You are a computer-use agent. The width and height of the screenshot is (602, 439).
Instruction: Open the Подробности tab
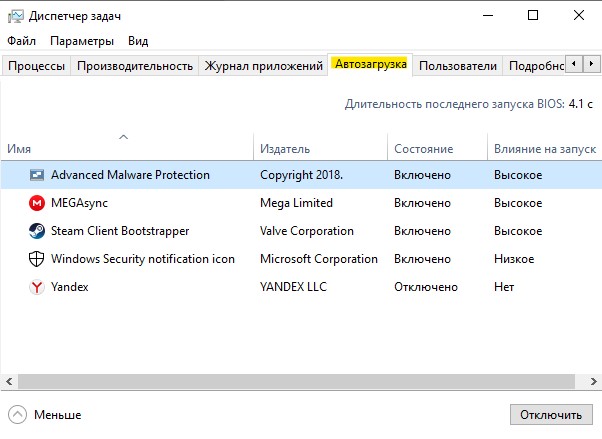pyautogui.click(x=535, y=66)
